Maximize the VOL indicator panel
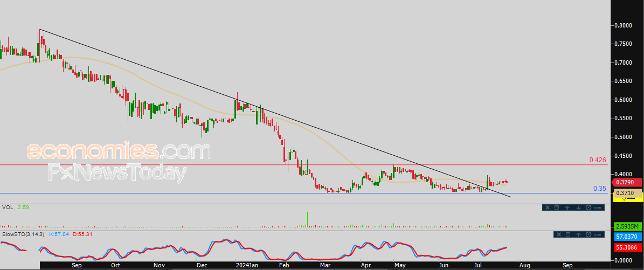Viewport: 644px width, 270px height. (557, 207)
